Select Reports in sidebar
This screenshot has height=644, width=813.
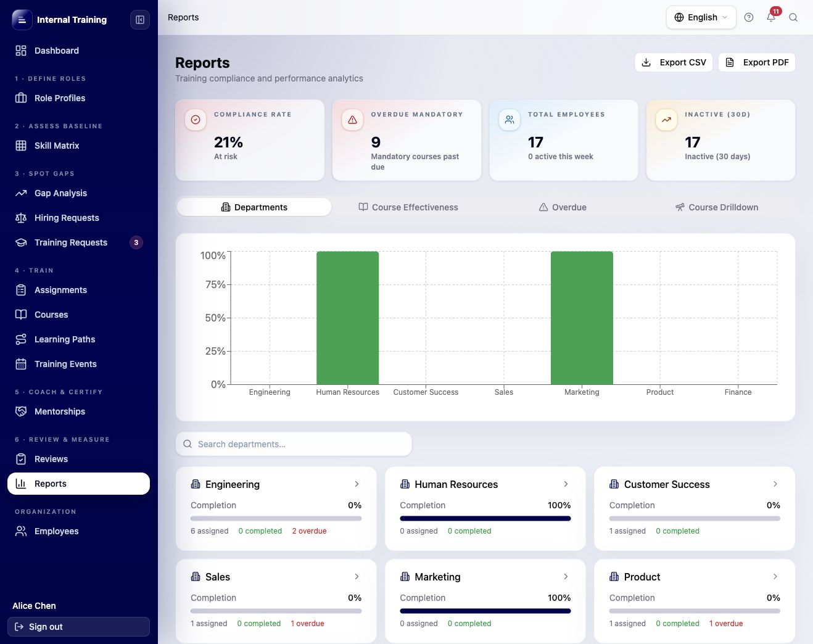(78, 484)
